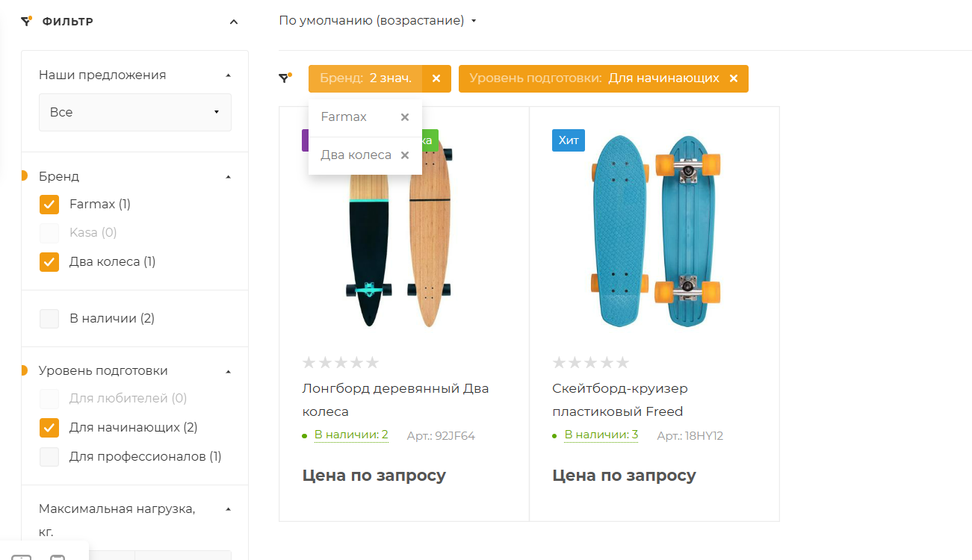Check Для профессионалов skill level

(49, 457)
